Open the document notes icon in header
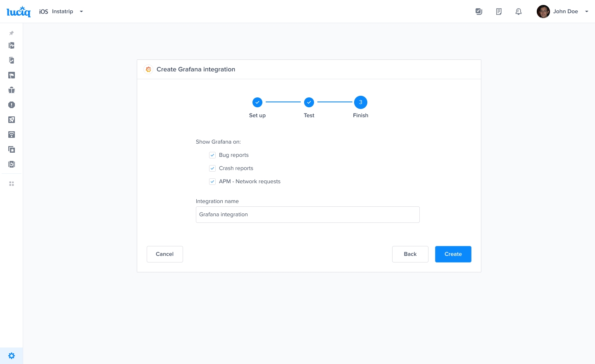 (499, 12)
